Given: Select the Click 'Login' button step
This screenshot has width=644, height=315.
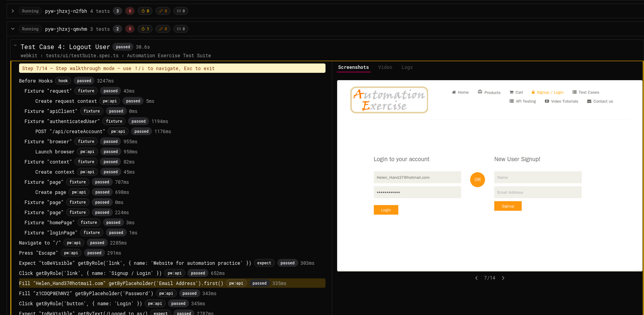Looking at the screenshot, I should [x=172, y=303].
